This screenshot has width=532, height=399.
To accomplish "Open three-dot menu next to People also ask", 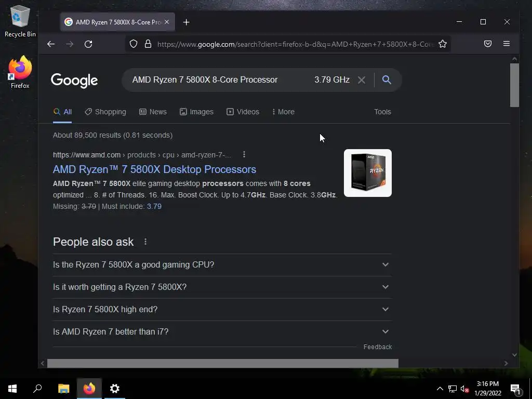I will [x=145, y=242].
